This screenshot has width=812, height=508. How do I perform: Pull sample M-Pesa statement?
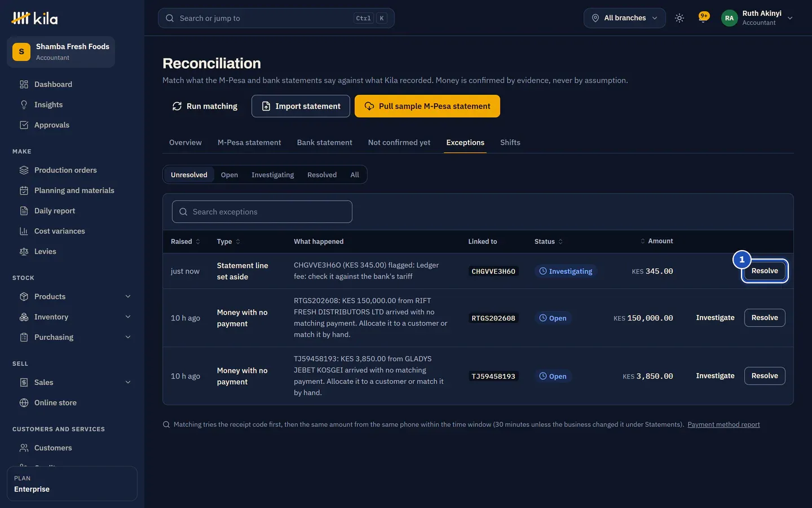tap(427, 106)
